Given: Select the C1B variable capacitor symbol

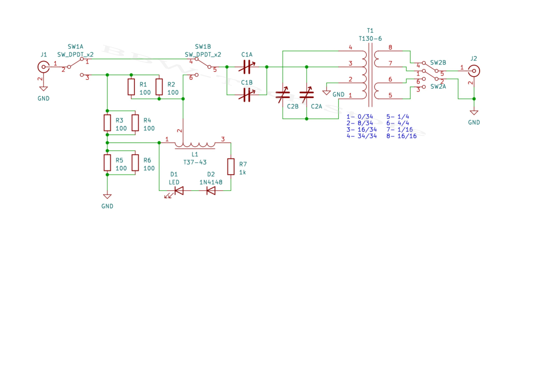Looking at the screenshot, I should point(247,95).
